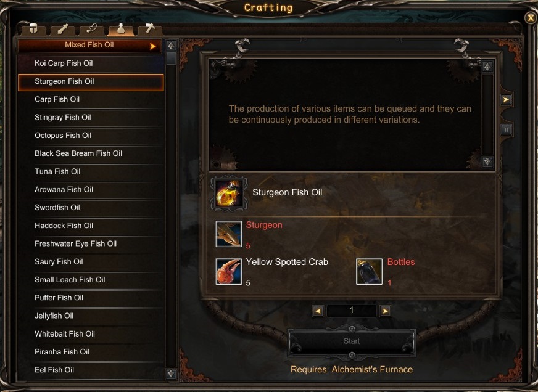Click the crafting quantity input field
This screenshot has height=392, width=538.
351,311
